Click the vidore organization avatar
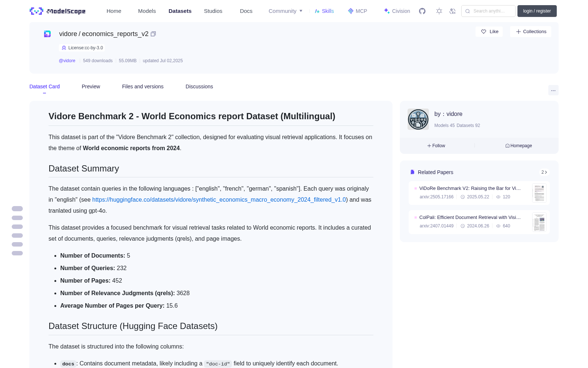This screenshot has height=368, width=588. click(x=418, y=119)
